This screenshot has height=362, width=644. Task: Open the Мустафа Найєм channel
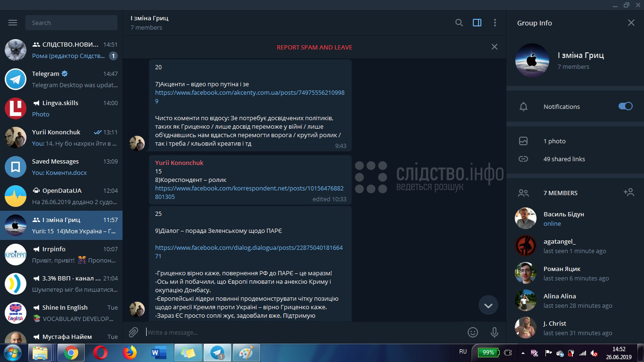tap(61, 336)
